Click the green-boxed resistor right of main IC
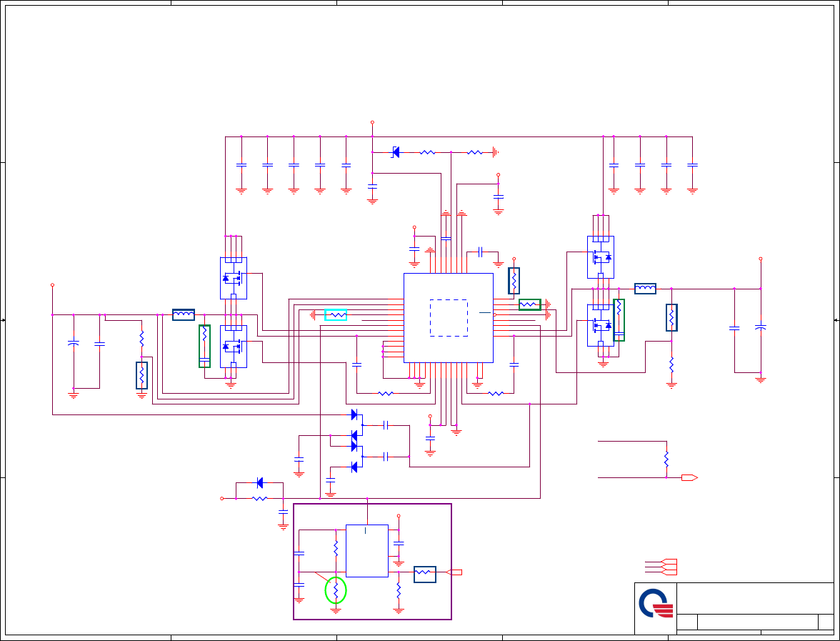Viewport: 840px width, 641px height. click(x=530, y=304)
